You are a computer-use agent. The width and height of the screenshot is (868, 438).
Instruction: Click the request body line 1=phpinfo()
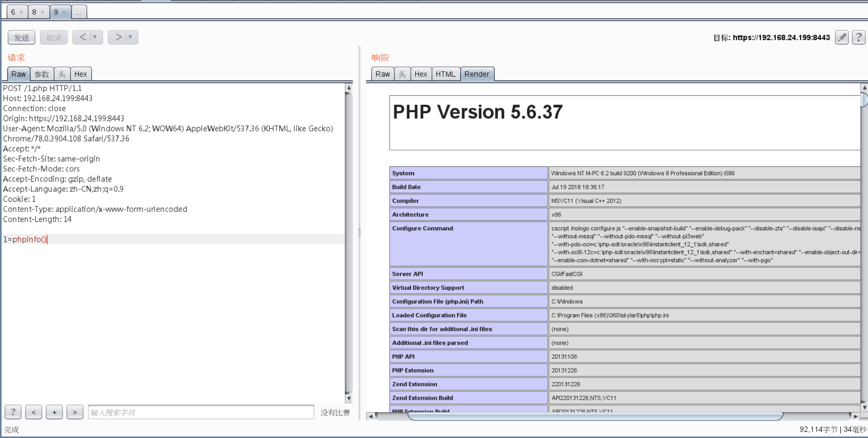[25, 239]
